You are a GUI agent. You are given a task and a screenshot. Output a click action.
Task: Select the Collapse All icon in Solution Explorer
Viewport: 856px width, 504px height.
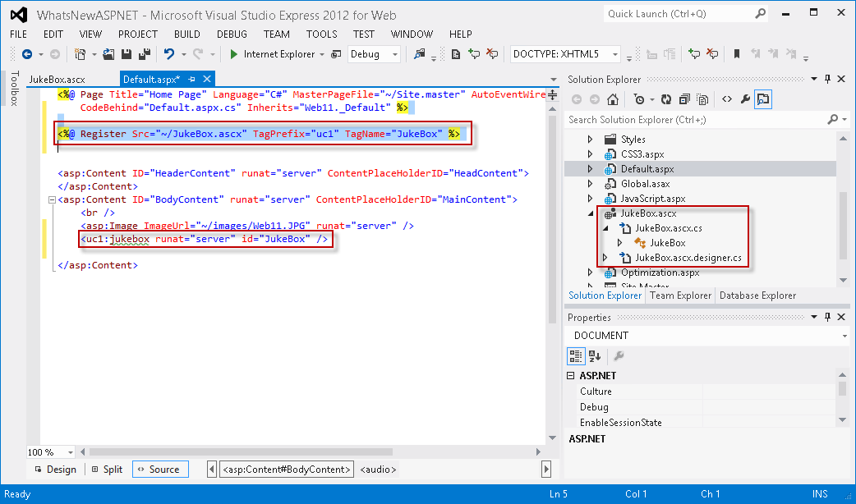(x=685, y=99)
